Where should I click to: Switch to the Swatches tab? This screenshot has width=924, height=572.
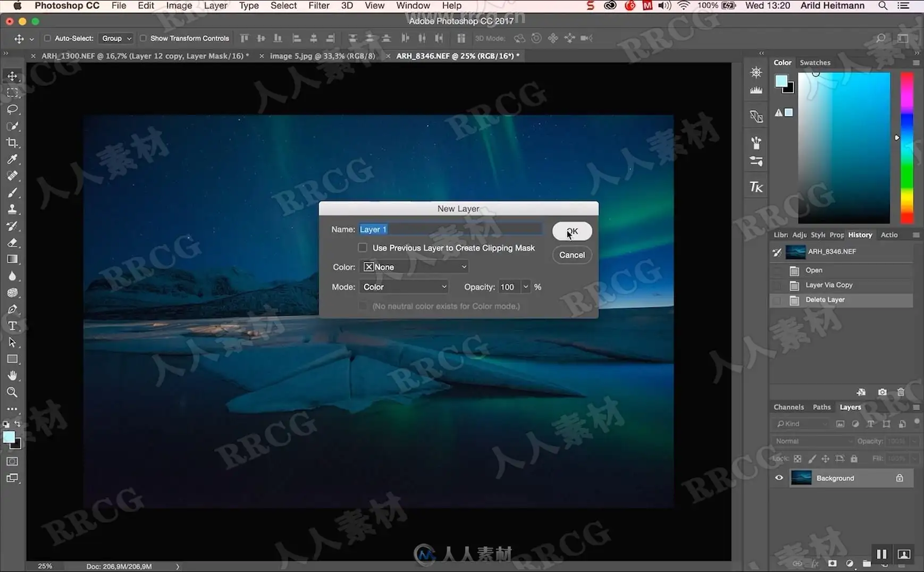815,63
